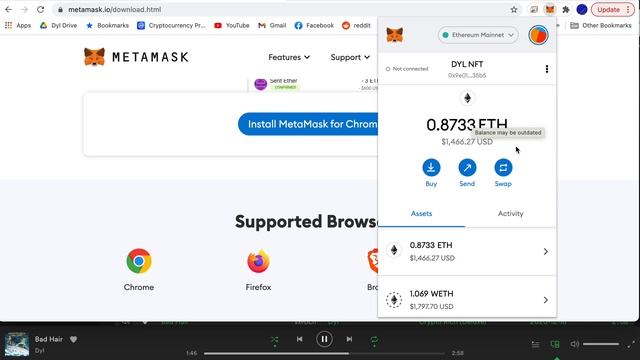The image size is (640, 360).
Task: Toggle shuffle in music player
Action: (275, 340)
